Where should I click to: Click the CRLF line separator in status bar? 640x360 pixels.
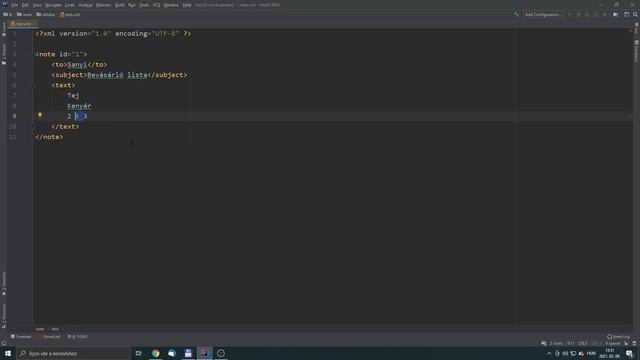coord(583,343)
